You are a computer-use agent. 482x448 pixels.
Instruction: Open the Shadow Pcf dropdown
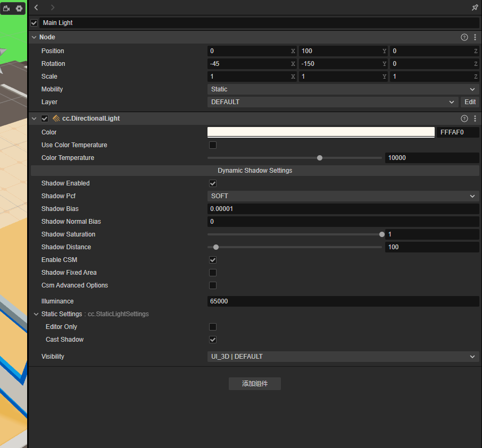pos(343,196)
